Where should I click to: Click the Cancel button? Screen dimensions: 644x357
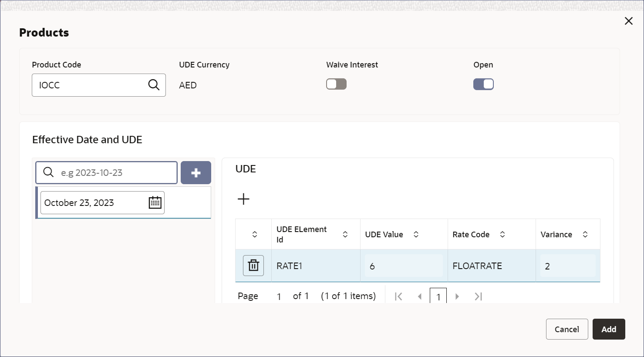pos(567,329)
